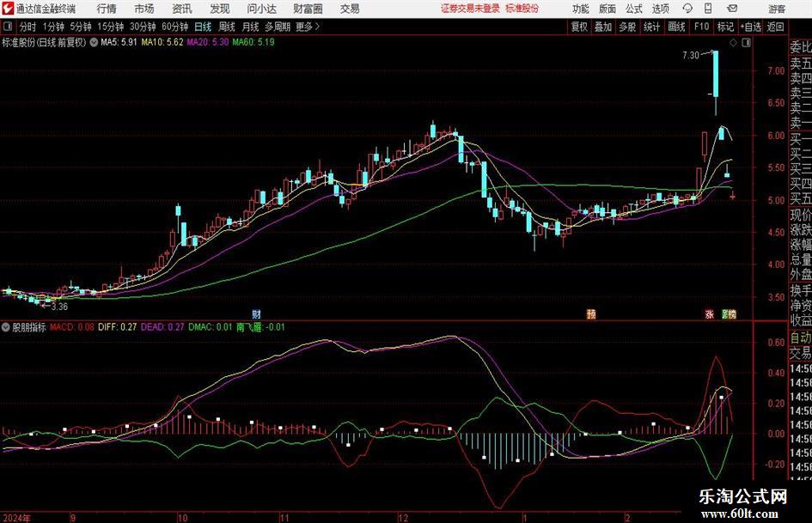Click +自选 to add to watchlist
The height and width of the screenshot is (523, 812).
click(750, 27)
